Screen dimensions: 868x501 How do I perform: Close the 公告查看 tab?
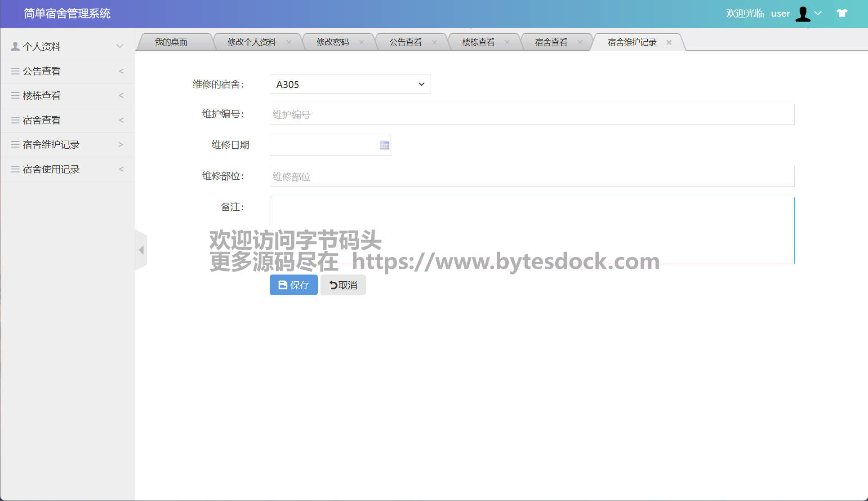(434, 42)
